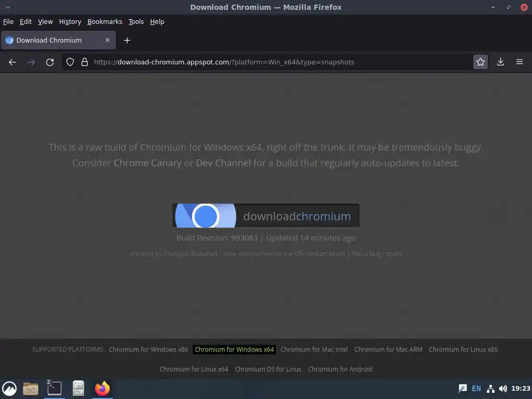532x399 pixels.
Task: Click the EN keyboard layout indicator
Action: [476, 389]
